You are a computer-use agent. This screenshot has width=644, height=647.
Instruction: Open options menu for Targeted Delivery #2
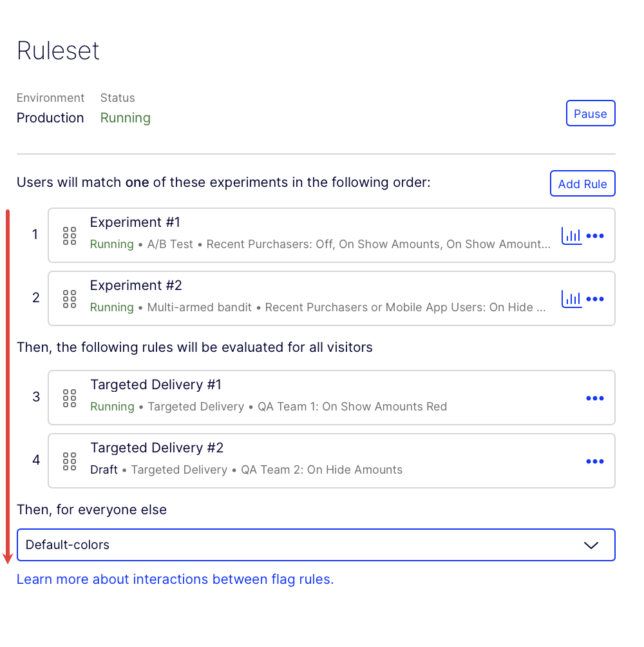pos(595,461)
